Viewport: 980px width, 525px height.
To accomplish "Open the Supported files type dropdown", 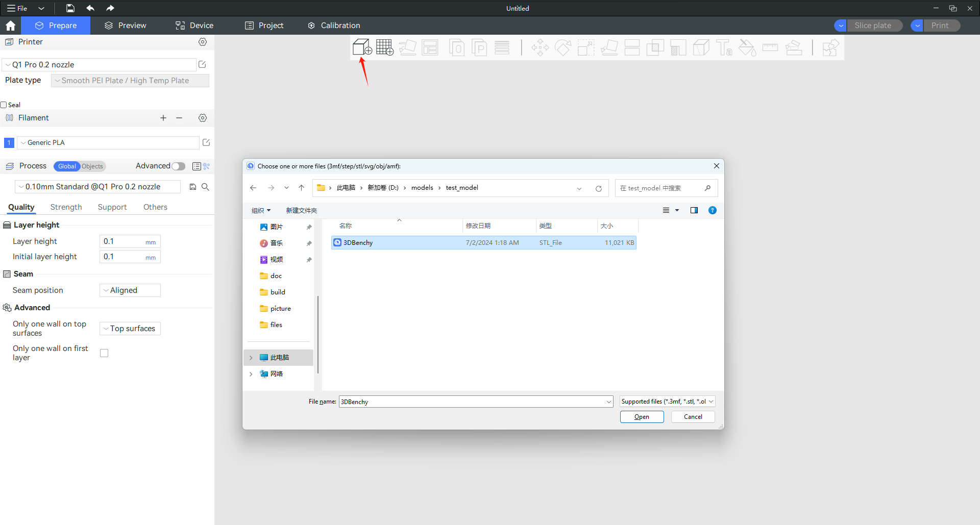I will click(667, 402).
